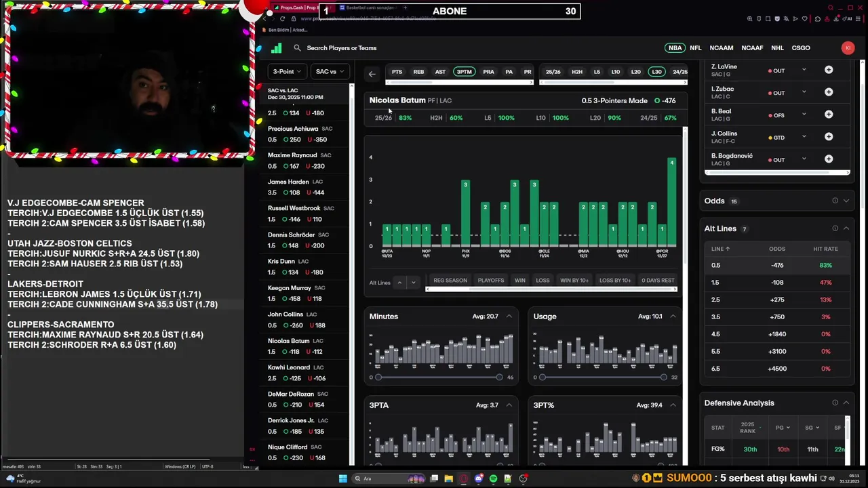Add Z. LaVine with plus icon
Screen dimensions: 868x488
[x=829, y=70]
